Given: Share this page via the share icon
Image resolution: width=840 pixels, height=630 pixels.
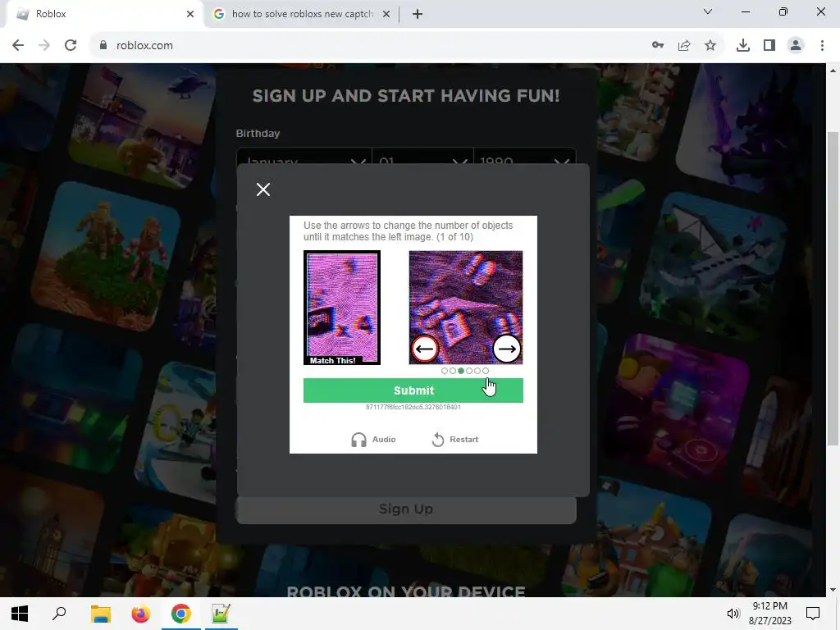Looking at the screenshot, I should point(684,46).
